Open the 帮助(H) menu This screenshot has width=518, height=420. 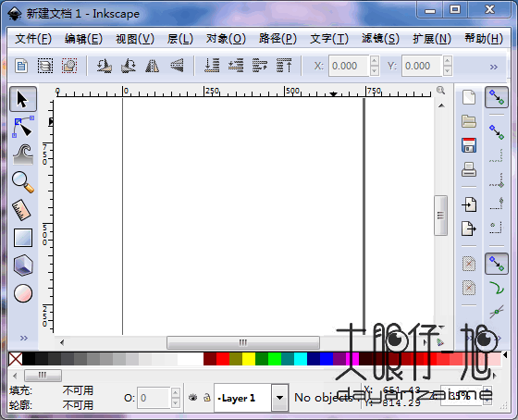(484, 39)
